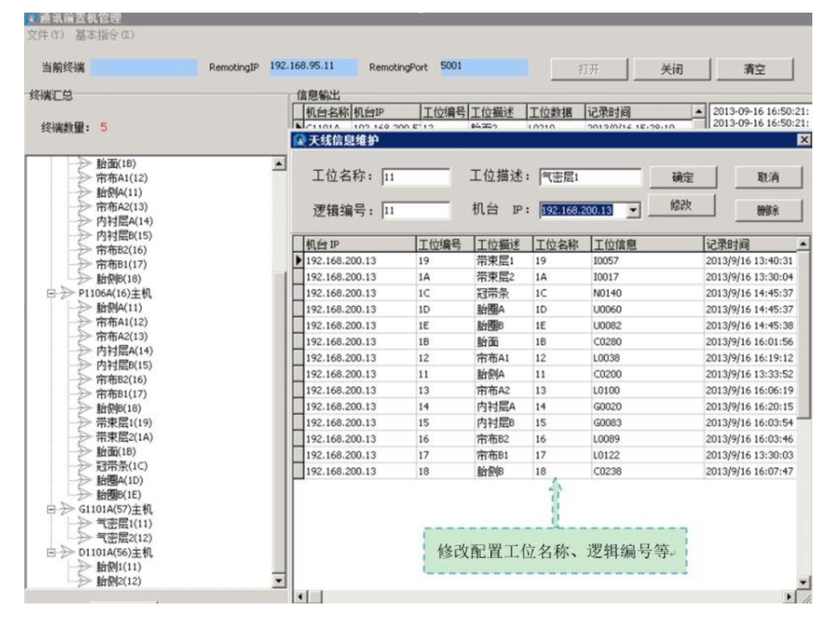Click the 天线信息维护 dialog title bar icon
The height and width of the screenshot is (621, 840).
pos(299,139)
